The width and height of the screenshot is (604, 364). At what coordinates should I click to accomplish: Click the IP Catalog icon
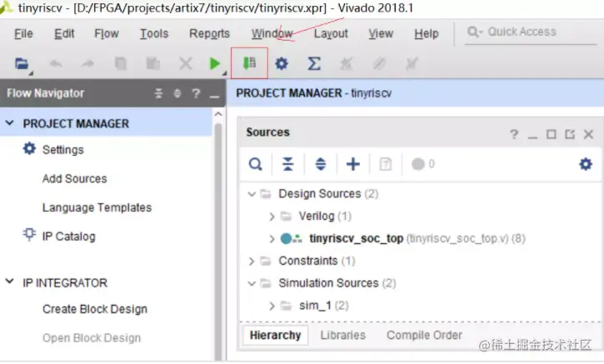29,234
